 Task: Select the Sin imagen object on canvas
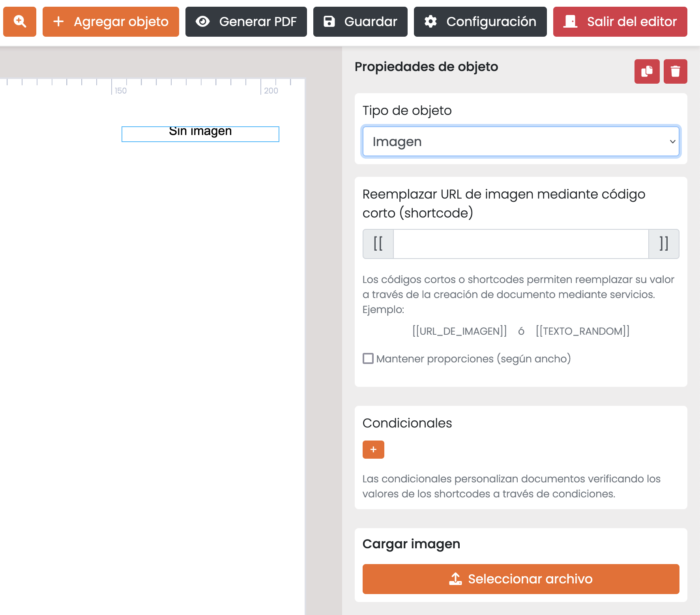coord(200,134)
